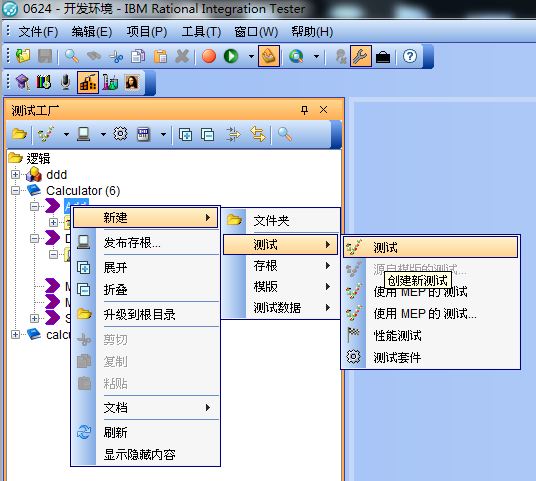Expand the ddd tree node
The height and width of the screenshot is (481, 536).
point(15,175)
